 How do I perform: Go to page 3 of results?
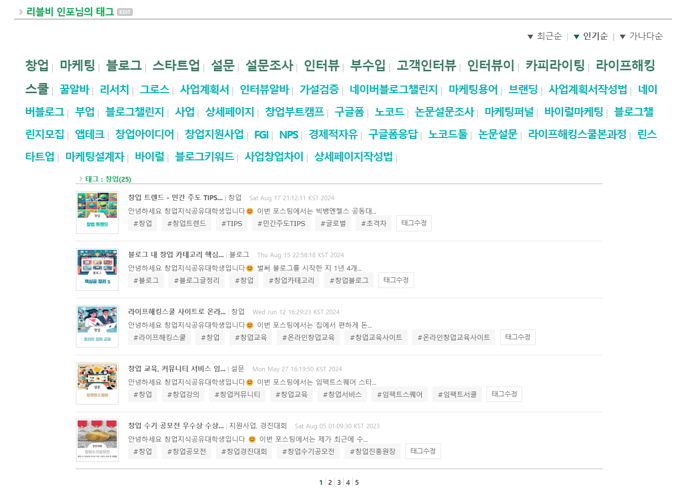(x=339, y=483)
